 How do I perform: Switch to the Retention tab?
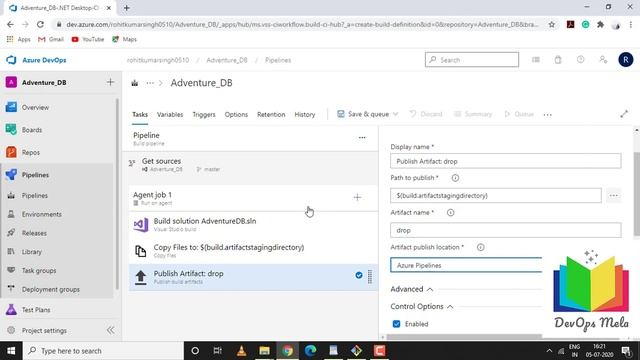271,115
